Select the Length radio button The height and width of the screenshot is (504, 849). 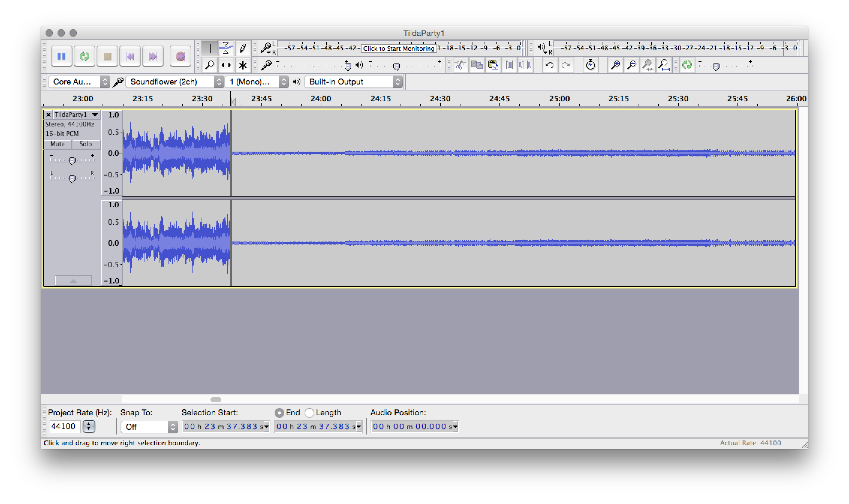pyautogui.click(x=309, y=413)
